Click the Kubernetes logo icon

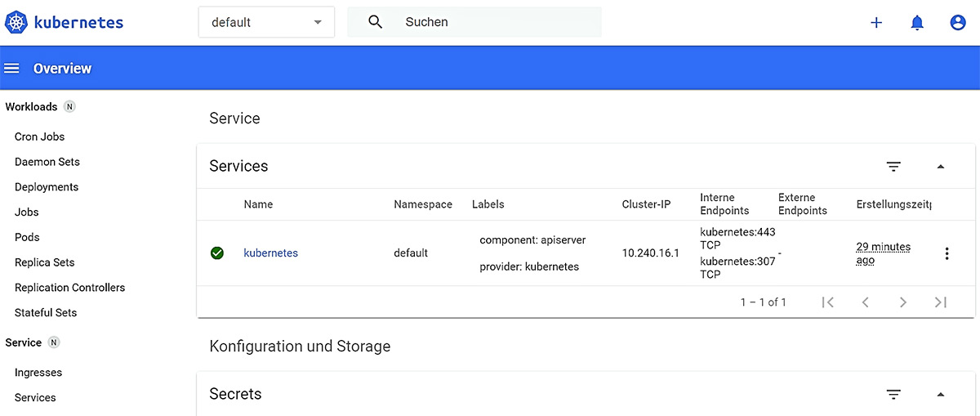coord(16,22)
